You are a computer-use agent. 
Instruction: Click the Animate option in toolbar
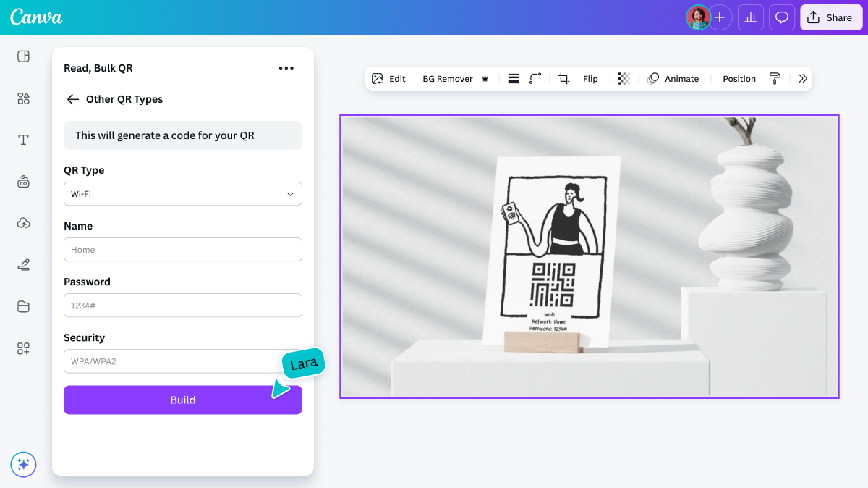tap(673, 79)
